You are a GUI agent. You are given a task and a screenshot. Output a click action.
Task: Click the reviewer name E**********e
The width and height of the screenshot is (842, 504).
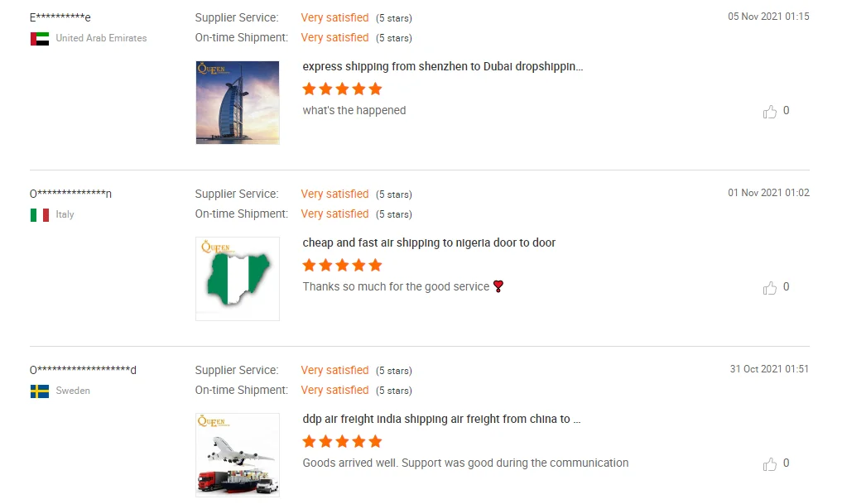point(60,17)
